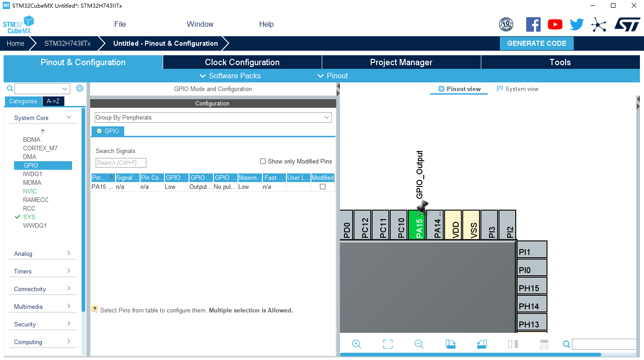Open the File menu
Image resolution: width=644 pixels, height=360 pixels.
(120, 24)
